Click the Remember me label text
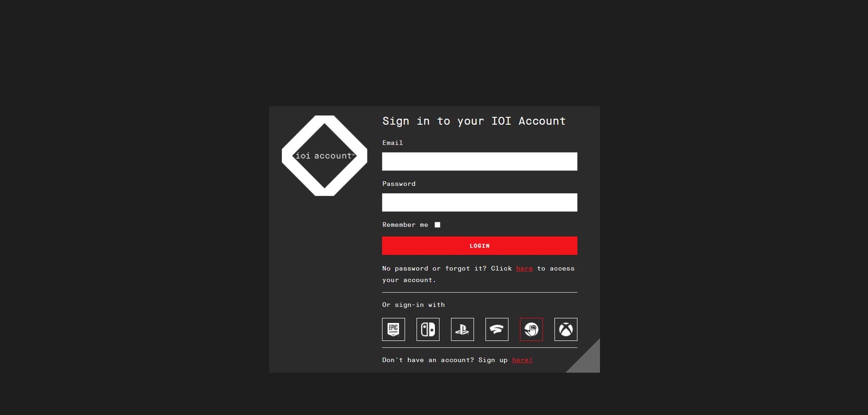Screen dimensions: 868x415 click(405, 225)
